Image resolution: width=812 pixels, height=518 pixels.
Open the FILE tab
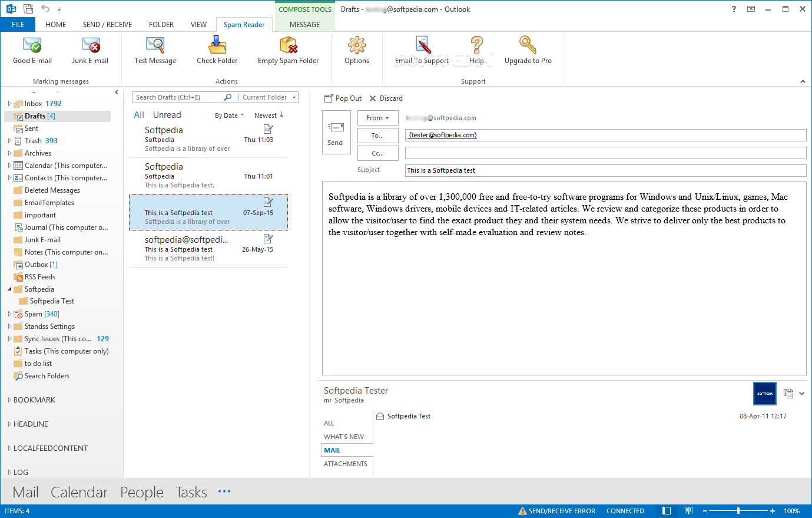pos(18,24)
